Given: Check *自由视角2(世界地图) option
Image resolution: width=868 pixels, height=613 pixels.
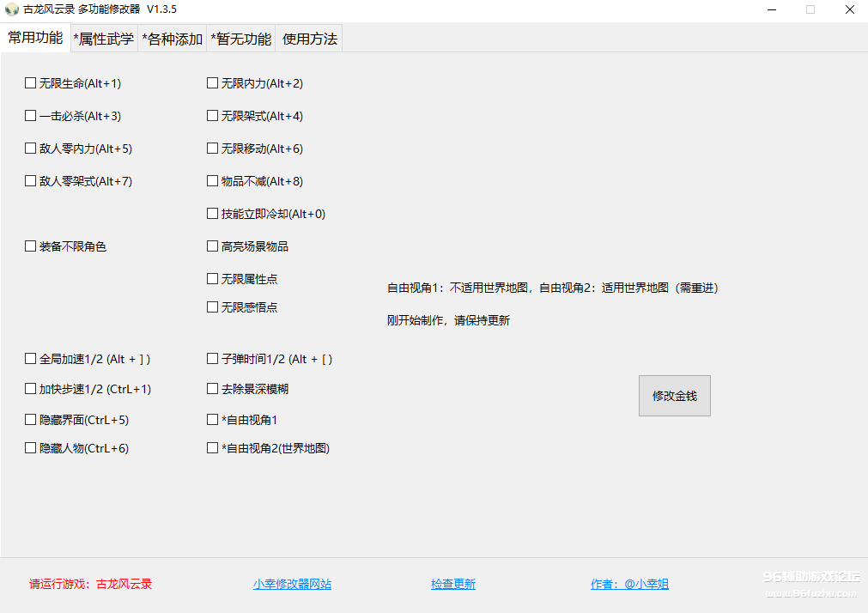Looking at the screenshot, I should click(x=213, y=448).
